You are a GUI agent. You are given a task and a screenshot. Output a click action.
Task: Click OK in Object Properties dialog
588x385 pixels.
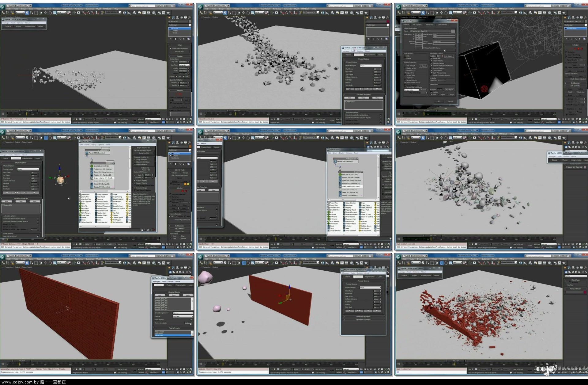click(x=439, y=101)
